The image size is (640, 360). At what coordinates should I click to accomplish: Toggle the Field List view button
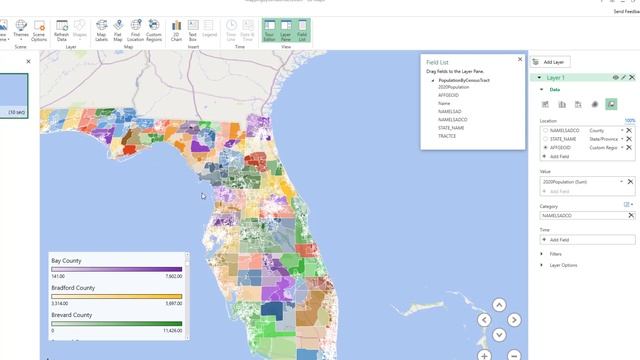302,30
